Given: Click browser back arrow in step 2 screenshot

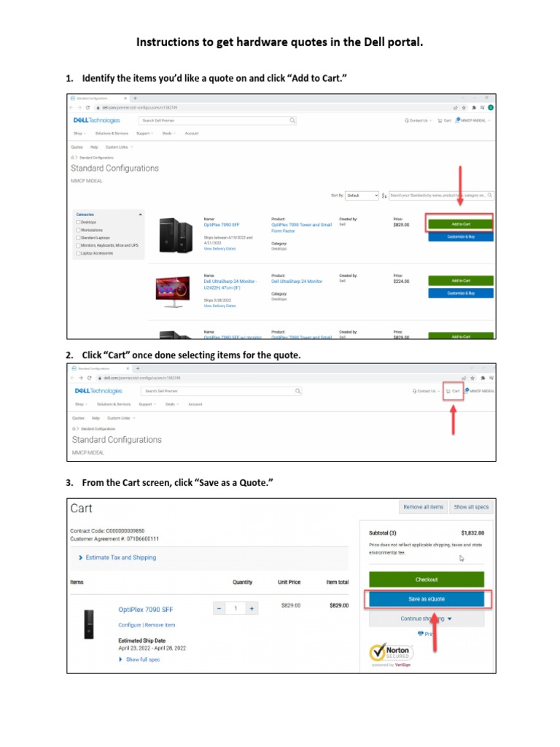Looking at the screenshot, I should [x=73, y=378].
